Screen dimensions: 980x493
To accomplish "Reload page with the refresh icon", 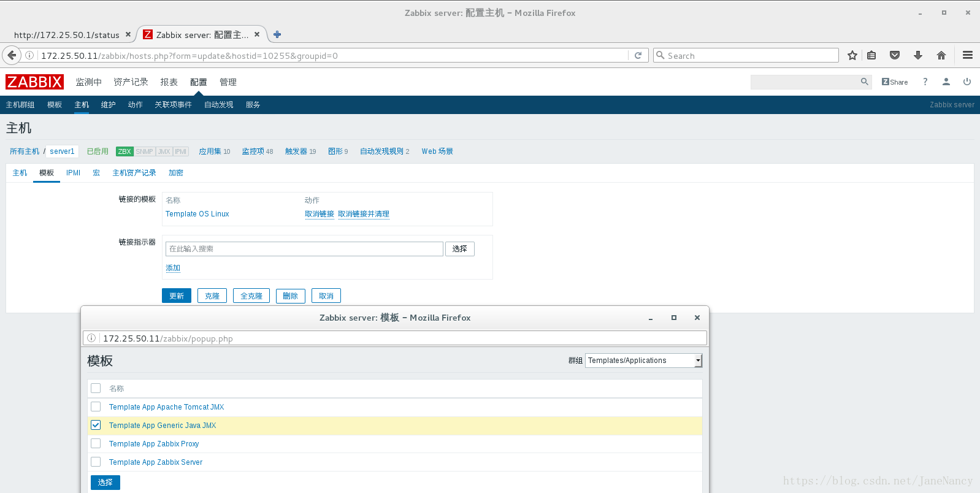I will tap(638, 55).
